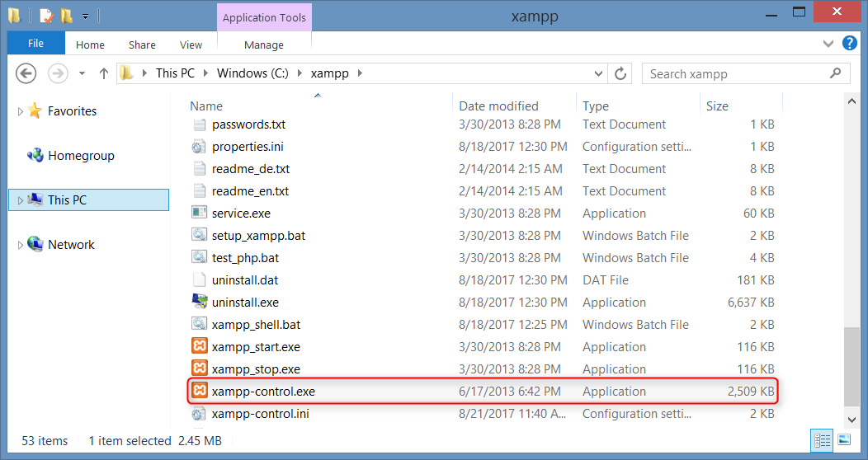This screenshot has height=460, width=868.
Task: Select Homegroup in navigation pane
Action: point(81,156)
